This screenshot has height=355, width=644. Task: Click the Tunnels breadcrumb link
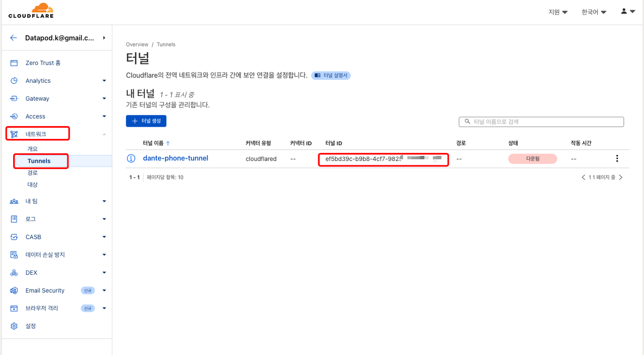(166, 45)
